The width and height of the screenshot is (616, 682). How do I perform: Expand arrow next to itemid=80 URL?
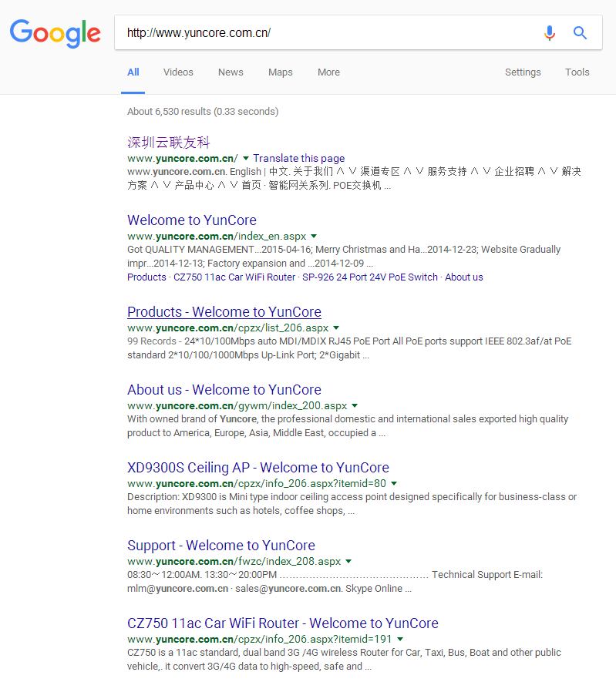click(x=394, y=484)
